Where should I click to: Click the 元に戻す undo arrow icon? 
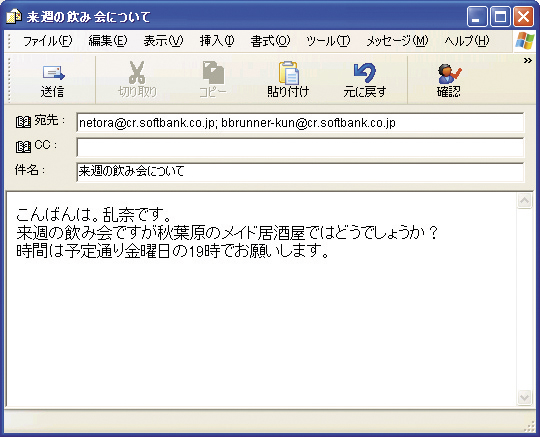click(364, 72)
